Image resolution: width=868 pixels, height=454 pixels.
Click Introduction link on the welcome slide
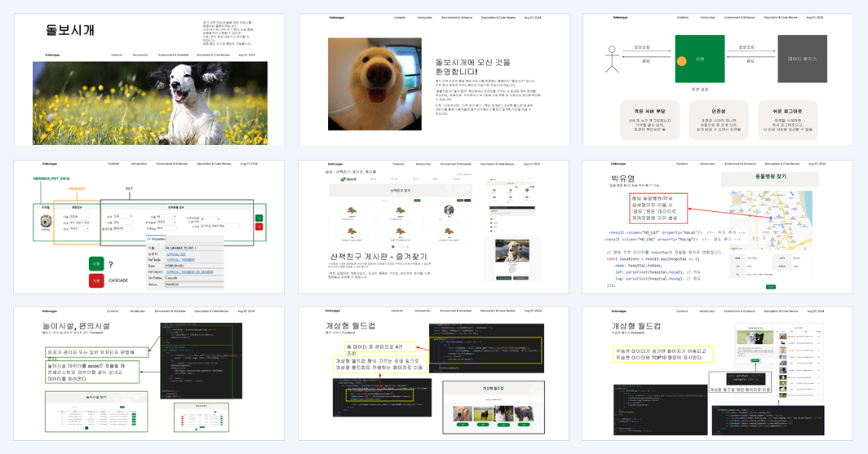tap(424, 18)
